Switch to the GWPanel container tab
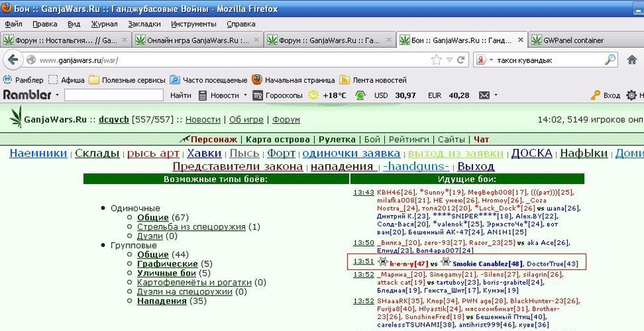Screen dimensions: 644x331 coord(573,40)
